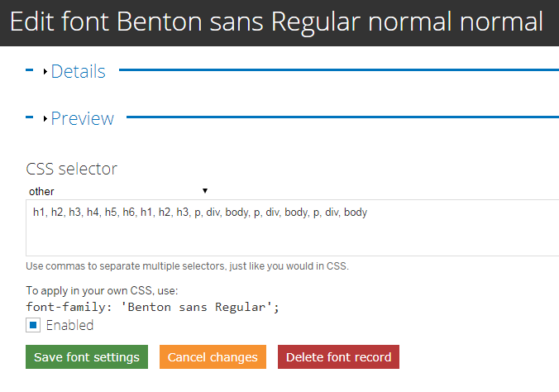This screenshot has width=559, height=392.
Task: Click the red Delete font record button
Action: pyautogui.click(x=339, y=356)
